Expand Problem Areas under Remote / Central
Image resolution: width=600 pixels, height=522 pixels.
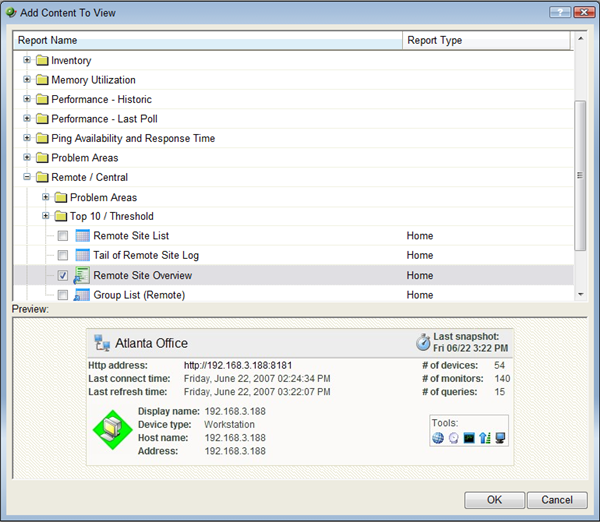46,197
